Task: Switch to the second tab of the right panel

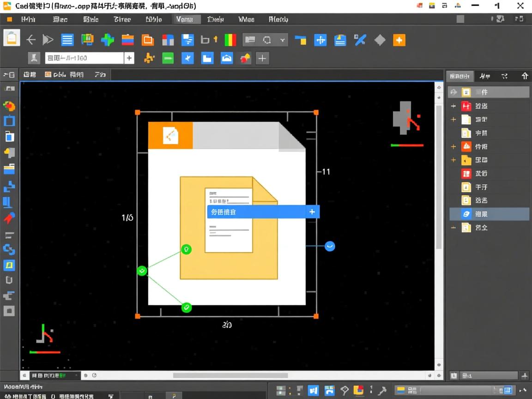Action: (x=484, y=76)
